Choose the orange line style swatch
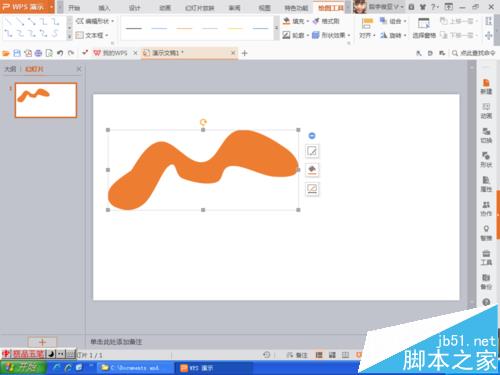 184,29
